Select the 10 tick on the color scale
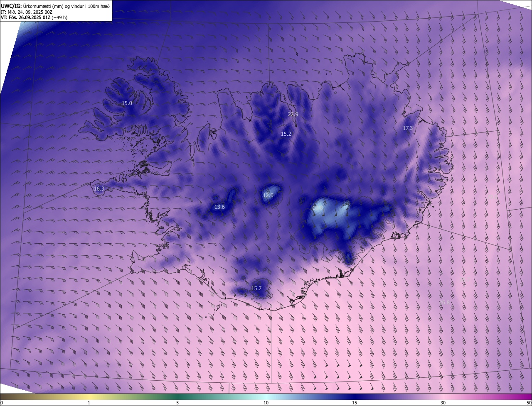This screenshot has width=532, height=406. (x=266, y=403)
